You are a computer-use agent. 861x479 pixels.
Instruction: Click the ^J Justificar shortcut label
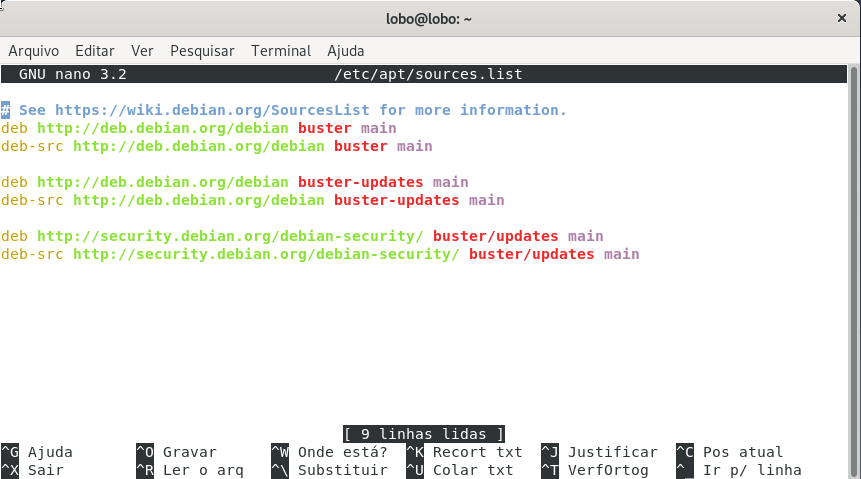click(600, 452)
